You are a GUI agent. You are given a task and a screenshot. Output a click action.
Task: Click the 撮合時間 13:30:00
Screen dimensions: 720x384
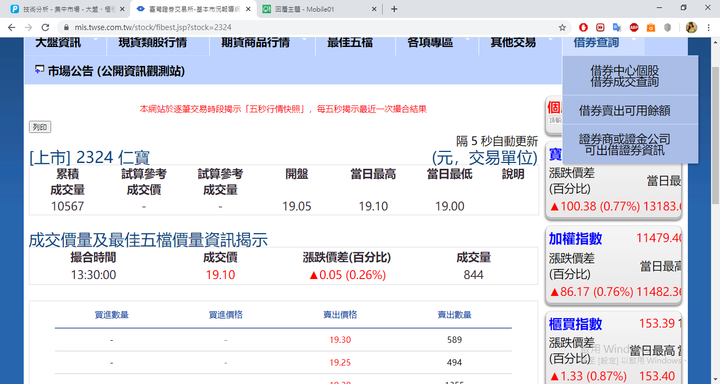(x=93, y=275)
